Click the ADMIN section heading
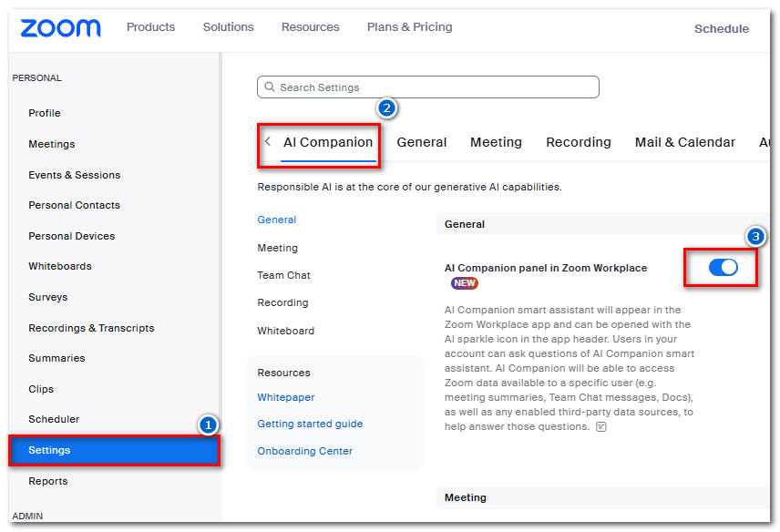The image size is (780, 532). [x=27, y=517]
